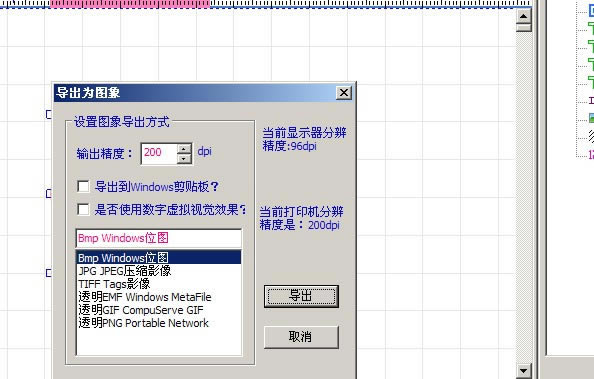
Task: Click the topmost green T text icon
Action: click(x=591, y=28)
